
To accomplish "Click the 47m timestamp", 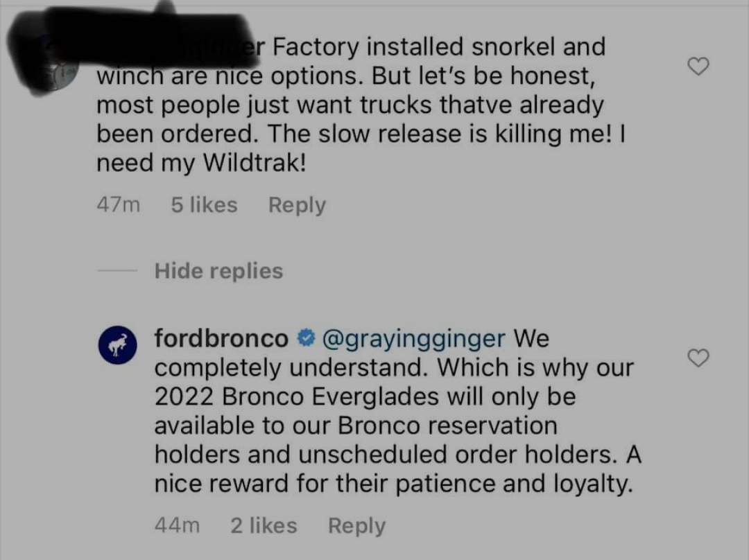I will click(119, 205).
